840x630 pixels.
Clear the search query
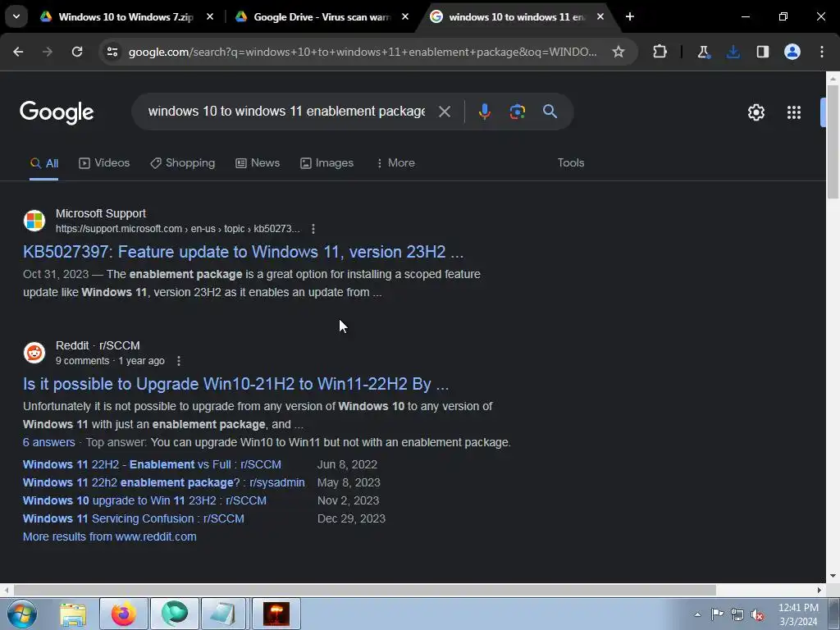pyautogui.click(x=445, y=112)
